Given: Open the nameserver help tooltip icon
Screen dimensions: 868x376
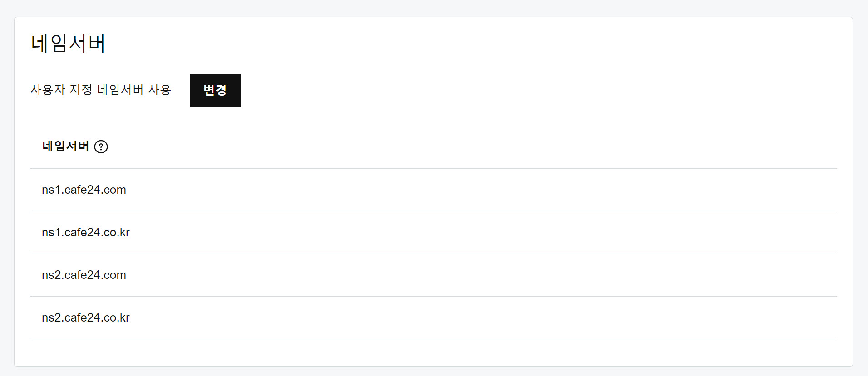Looking at the screenshot, I should click(102, 146).
